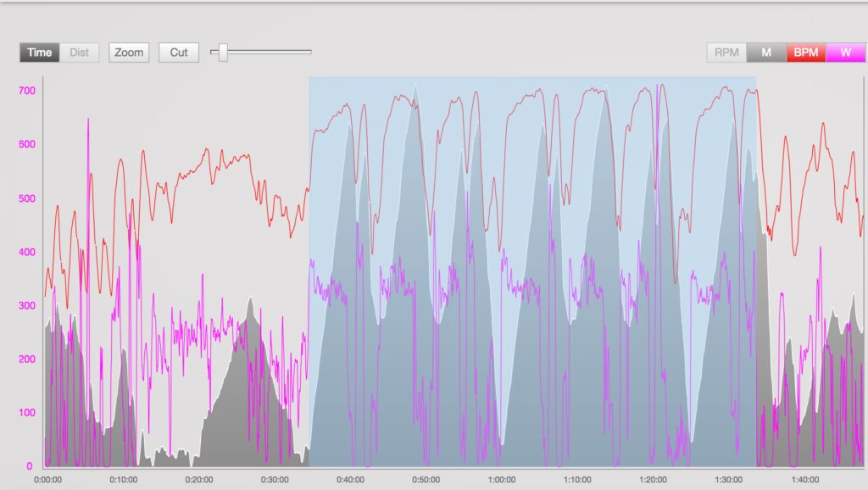868x490 pixels.
Task: Click the 200 y-axis label
Action: click(x=26, y=359)
